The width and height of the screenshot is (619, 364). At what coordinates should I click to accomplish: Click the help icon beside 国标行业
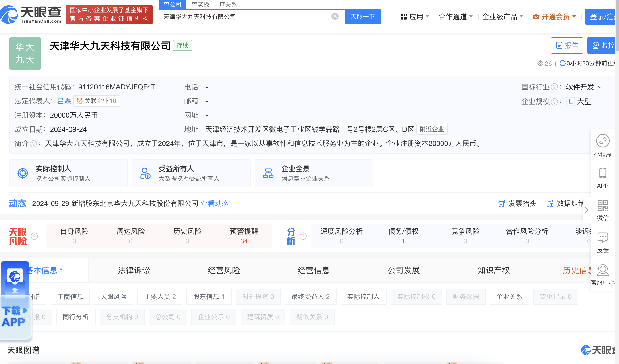(x=554, y=87)
